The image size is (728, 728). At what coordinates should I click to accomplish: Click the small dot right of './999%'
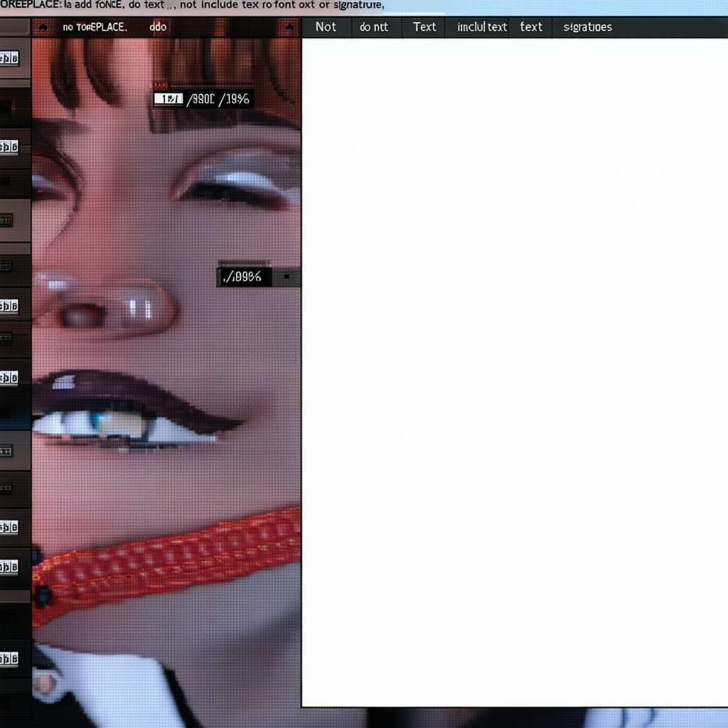coord(286,277)
